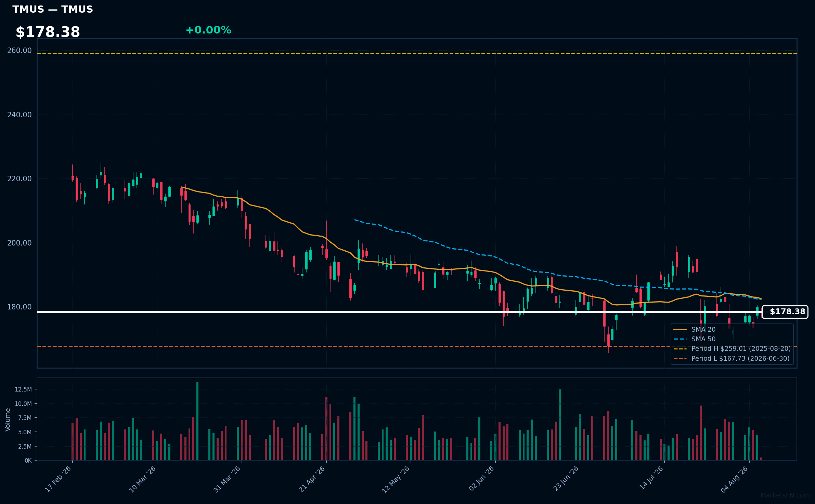
Task: Click the 02 Jun '26 date label
Action: (x=481, y=479)
